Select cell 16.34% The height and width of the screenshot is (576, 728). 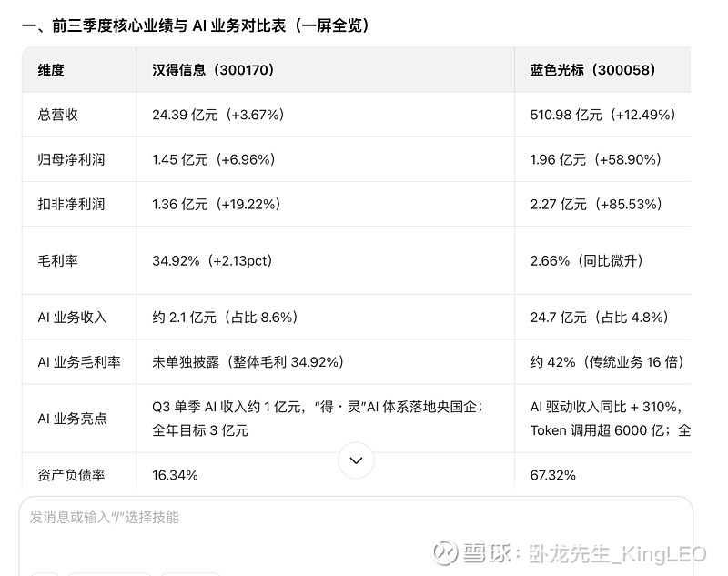click(x=175, y=475)
